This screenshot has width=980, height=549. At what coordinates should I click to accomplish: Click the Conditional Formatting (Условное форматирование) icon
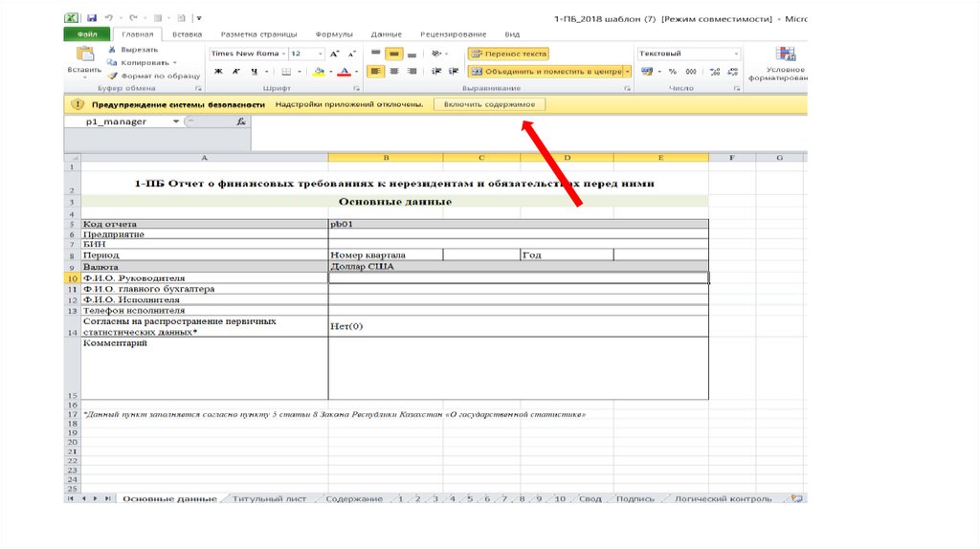(785, 55)
